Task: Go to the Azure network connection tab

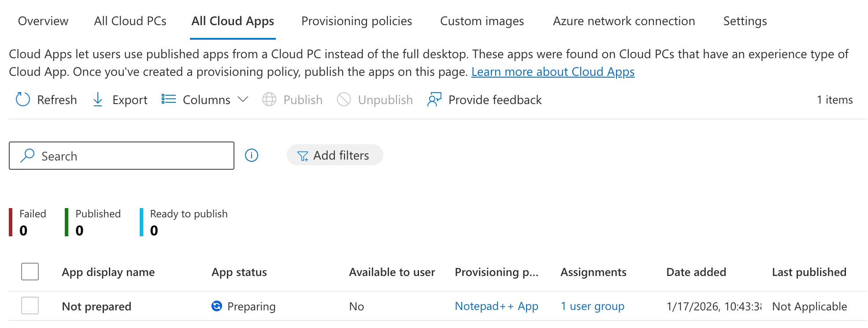Action: 623,21
